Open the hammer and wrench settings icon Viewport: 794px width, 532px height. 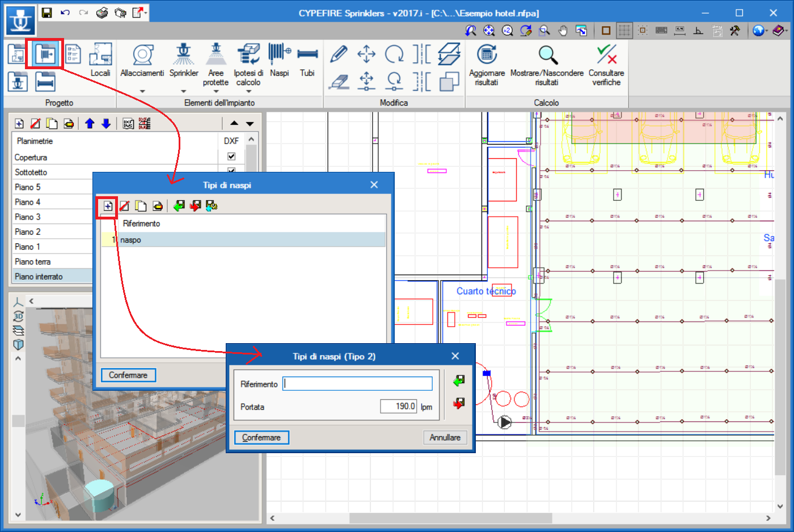[735, 31]
